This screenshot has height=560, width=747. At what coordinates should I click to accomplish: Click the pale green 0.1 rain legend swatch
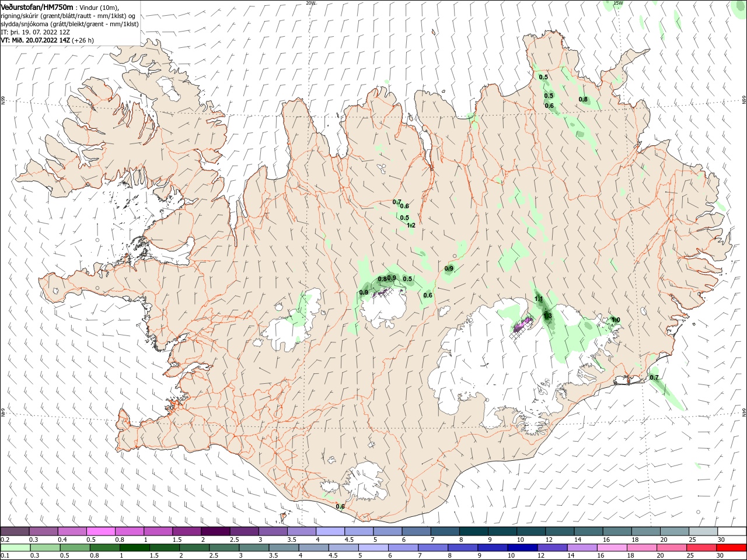point(15,548)
